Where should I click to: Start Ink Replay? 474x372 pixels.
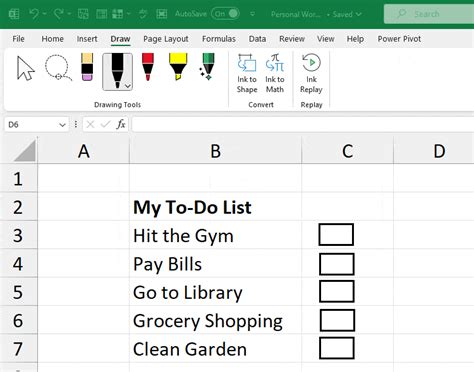click(311, 74)
